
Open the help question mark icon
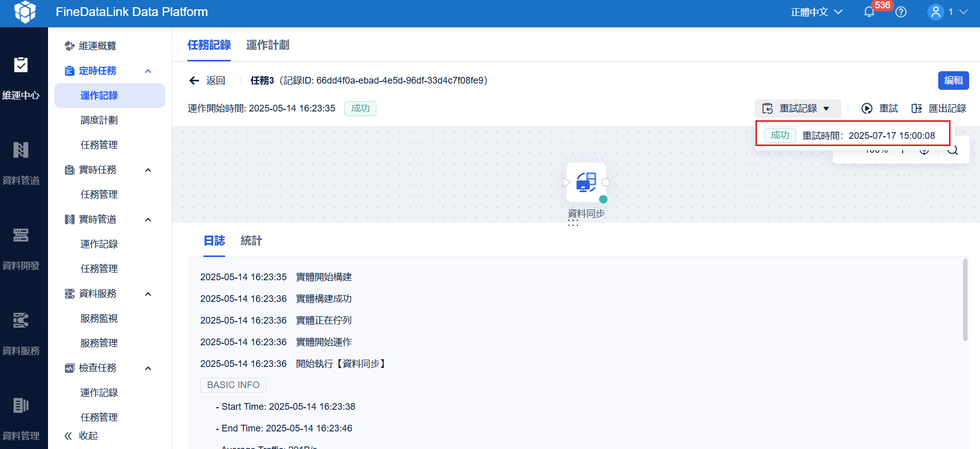click(x=901, y=12)
